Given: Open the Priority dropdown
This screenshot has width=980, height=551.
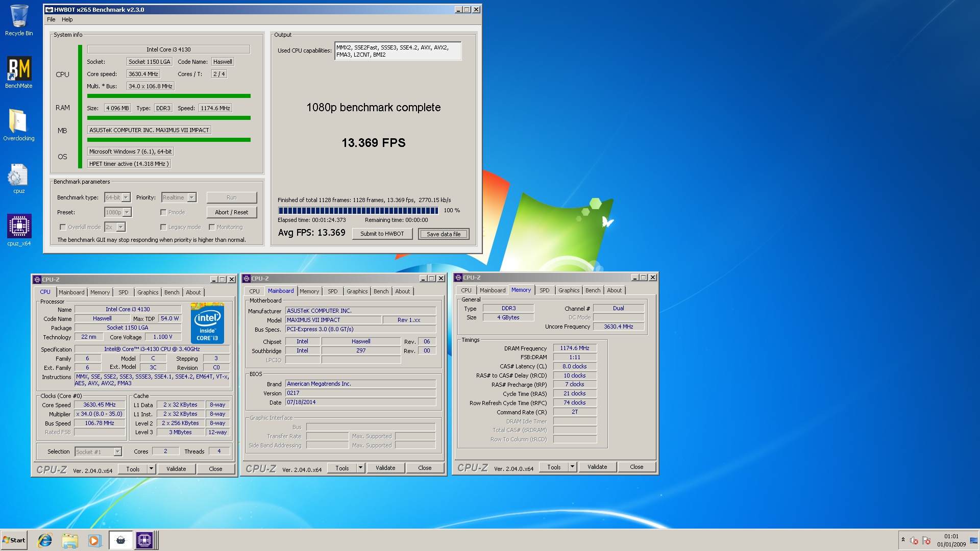Looking at the screenshot, I should (179, 197).
